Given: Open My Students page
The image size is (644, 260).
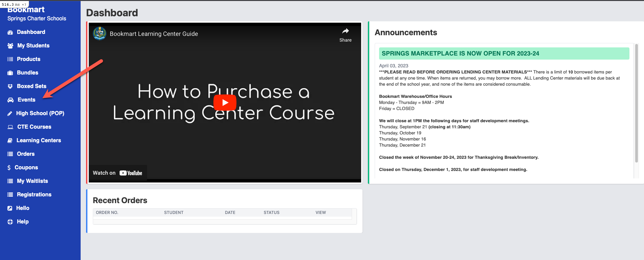Looking at the screenshot, I should 34,46.
